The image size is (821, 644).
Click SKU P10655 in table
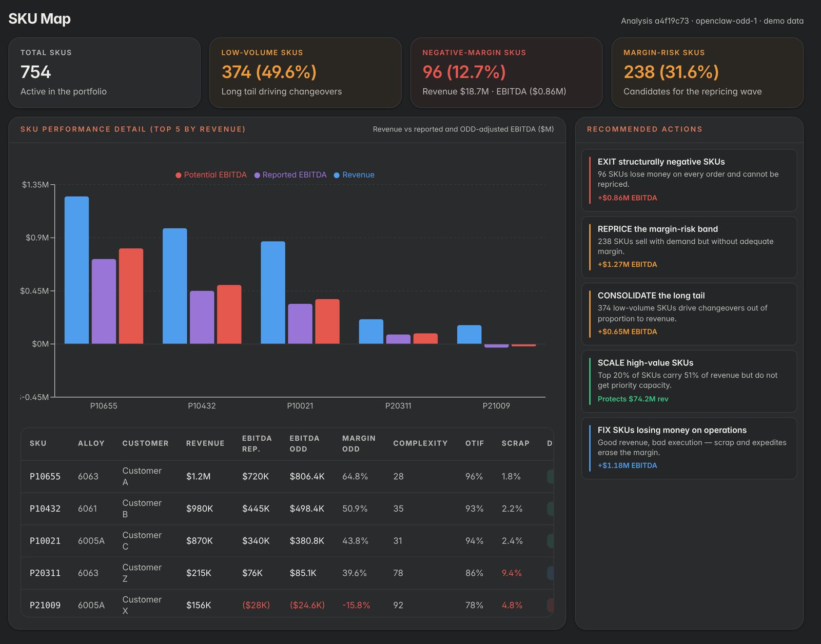point(45,476)
